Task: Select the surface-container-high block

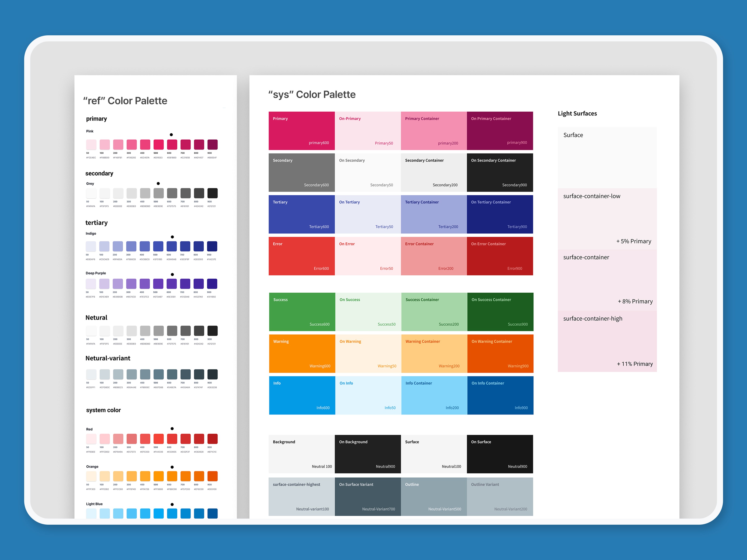Action: coord(607,341)
